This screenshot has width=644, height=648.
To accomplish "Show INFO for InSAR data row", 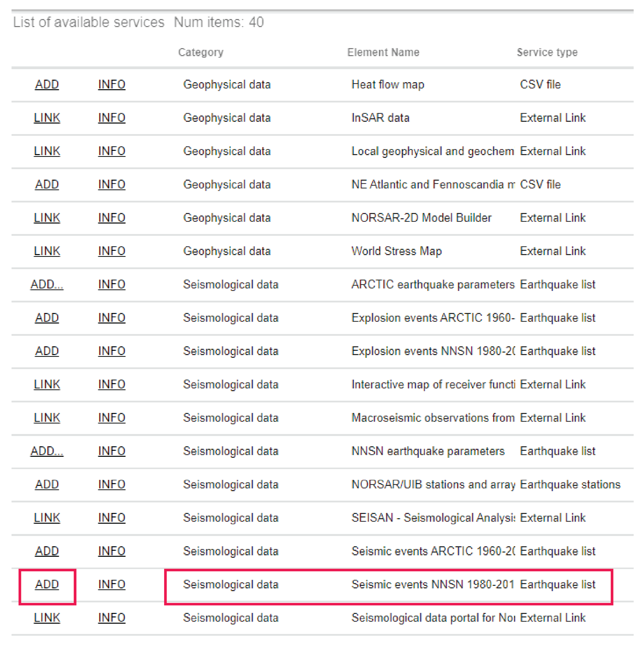I will coord(112,118).
